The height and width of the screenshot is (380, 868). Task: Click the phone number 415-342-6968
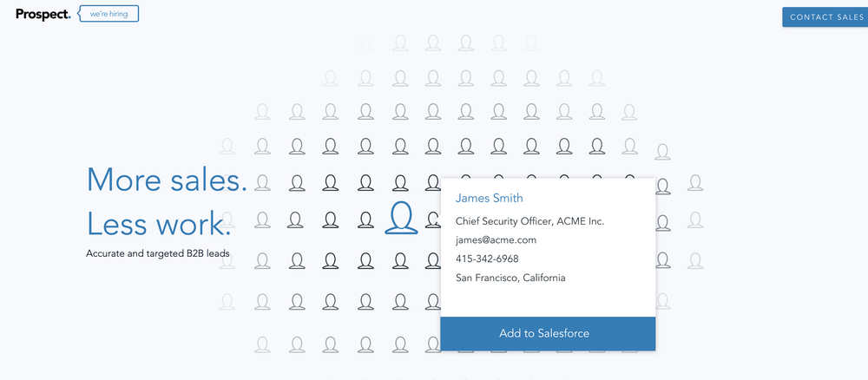click(x=487, y=259)
